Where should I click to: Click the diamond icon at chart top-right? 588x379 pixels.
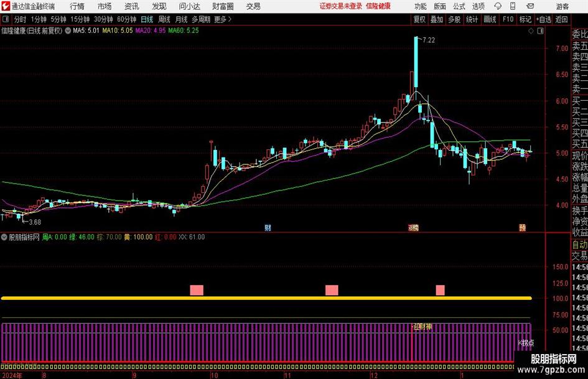tap(531, 31)
